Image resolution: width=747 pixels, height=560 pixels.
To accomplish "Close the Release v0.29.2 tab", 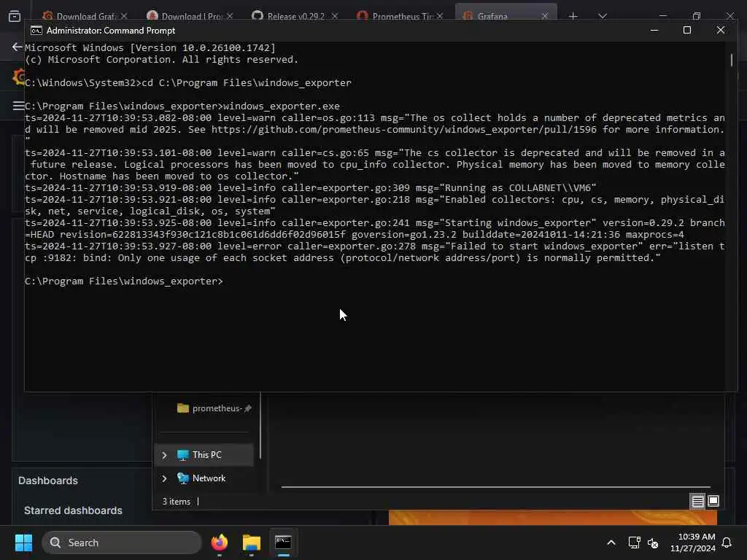I will [x=335, y=16].
